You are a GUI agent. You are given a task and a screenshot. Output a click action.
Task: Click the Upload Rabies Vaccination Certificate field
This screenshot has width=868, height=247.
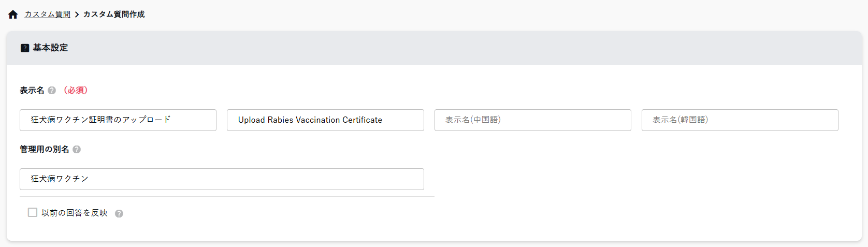click(325, 120)
